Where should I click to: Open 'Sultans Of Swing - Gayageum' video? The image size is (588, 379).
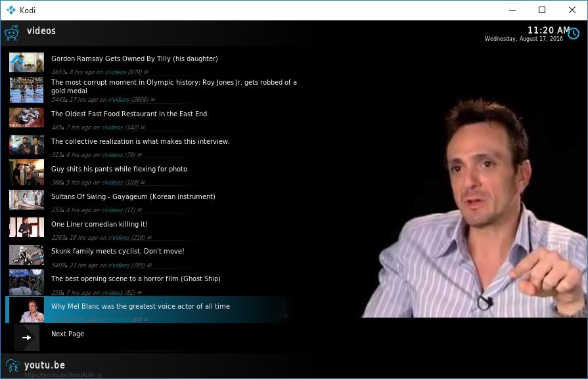point(133,196)
